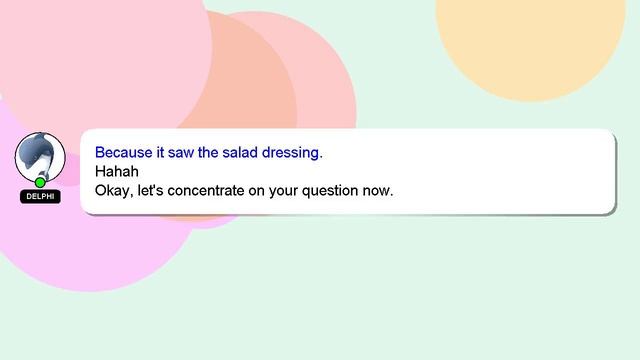Pick the pale yellow circle at top right
640x360 pixels.
pyautogui.click(x=531, y=41)
